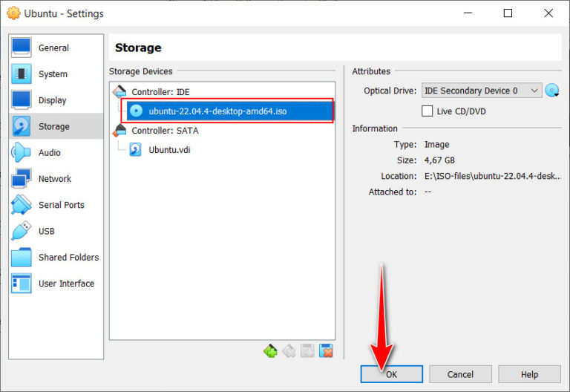Select the ubuntu-22.04.4-desktop-amd64.iso entry
Screen dimensions: 570x392
point(230,111)
